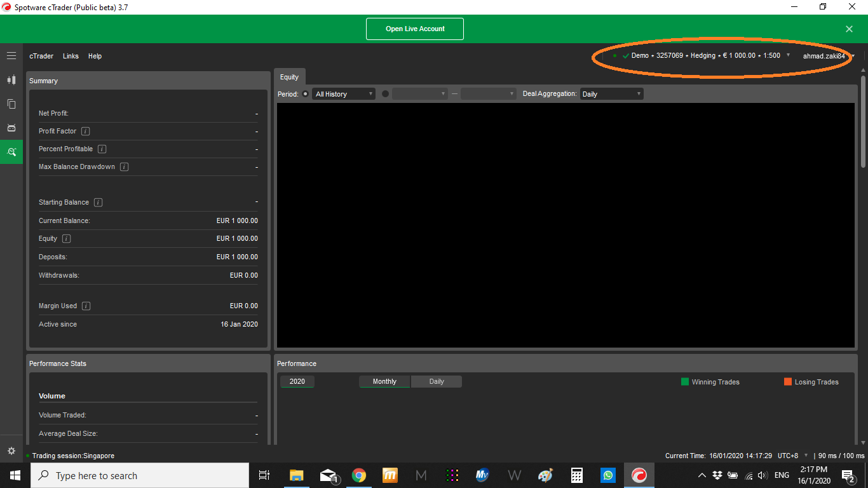
Task: Close the green Open Live Account banner
Action: 849,29
